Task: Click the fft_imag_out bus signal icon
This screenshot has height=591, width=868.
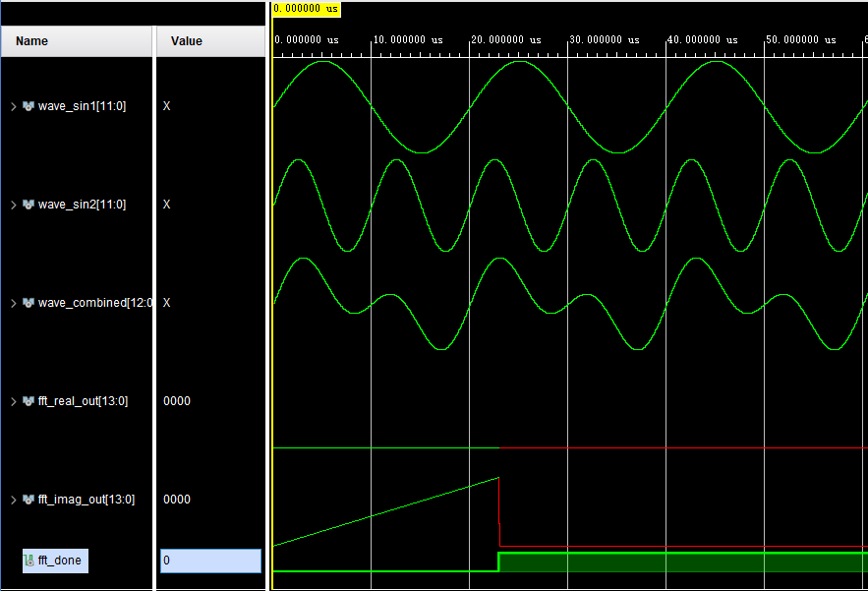Action: (x=29, y=499)
